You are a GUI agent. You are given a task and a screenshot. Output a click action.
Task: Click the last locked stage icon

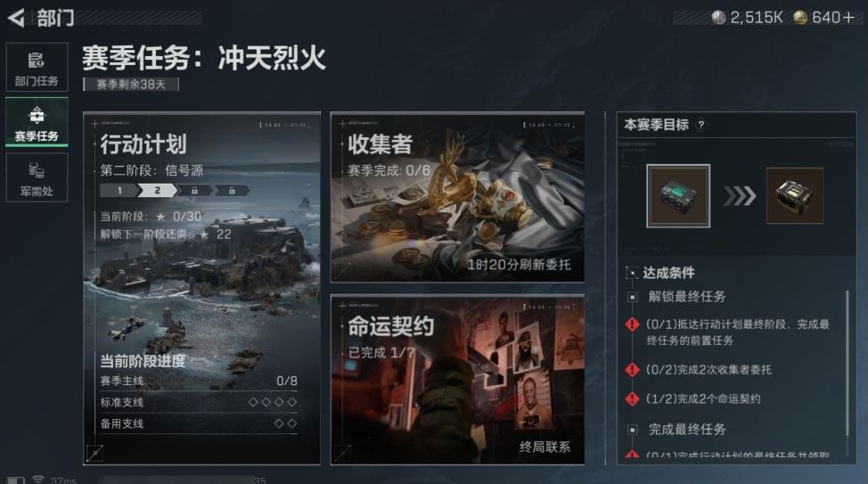pyautogui.click(x=232, y=191)
